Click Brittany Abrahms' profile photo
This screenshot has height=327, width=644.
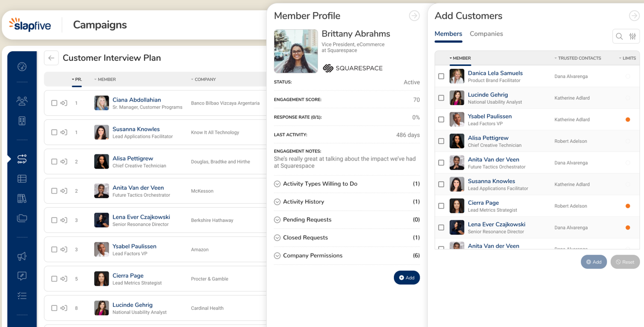[296, 51]
